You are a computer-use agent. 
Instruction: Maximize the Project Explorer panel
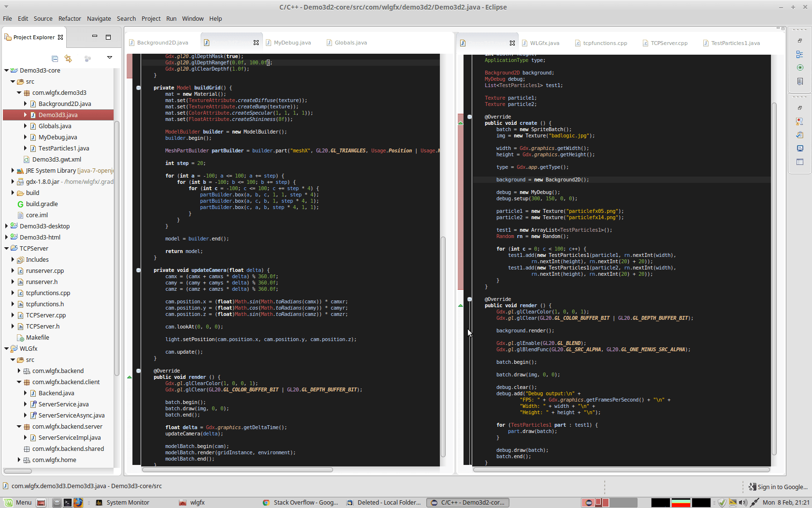tap(108, 37)
